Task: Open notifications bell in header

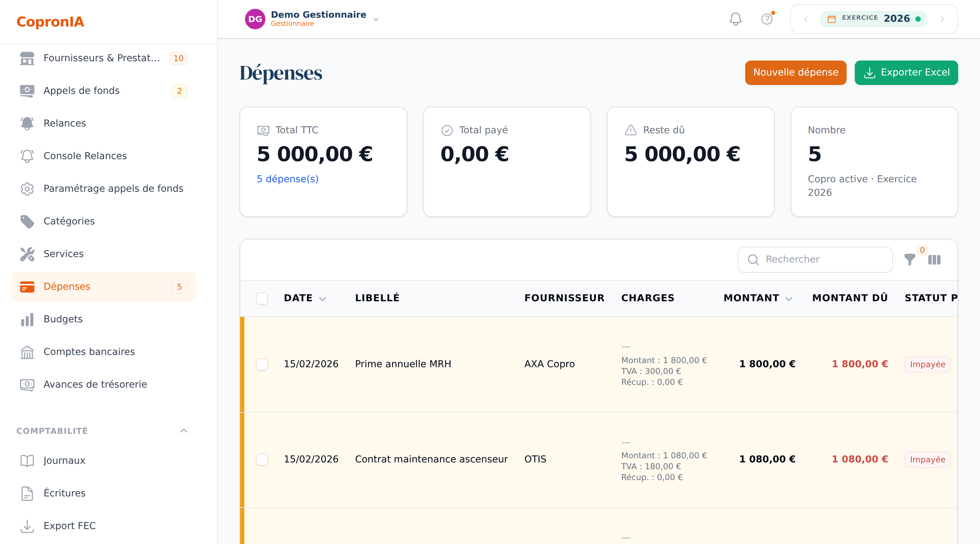Action: click(x=735, y=19)
